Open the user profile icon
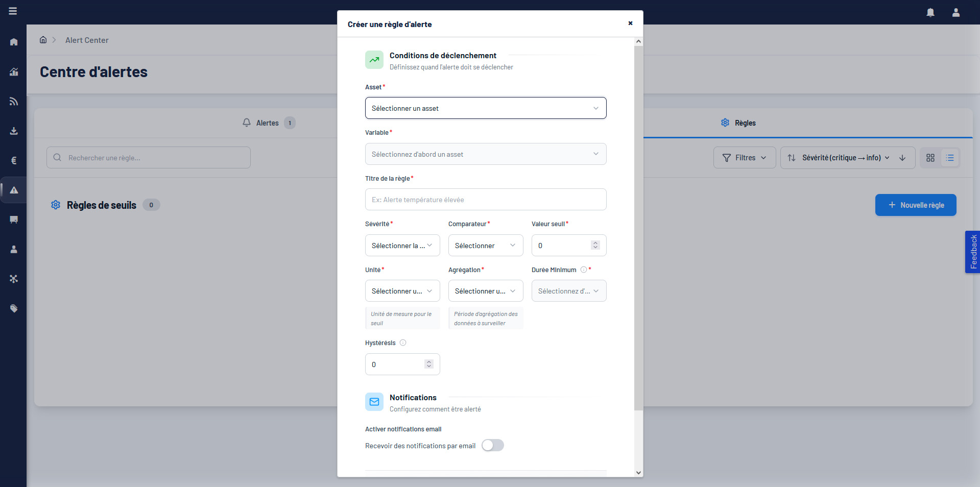The image size is (980, 487). point(955,12)
